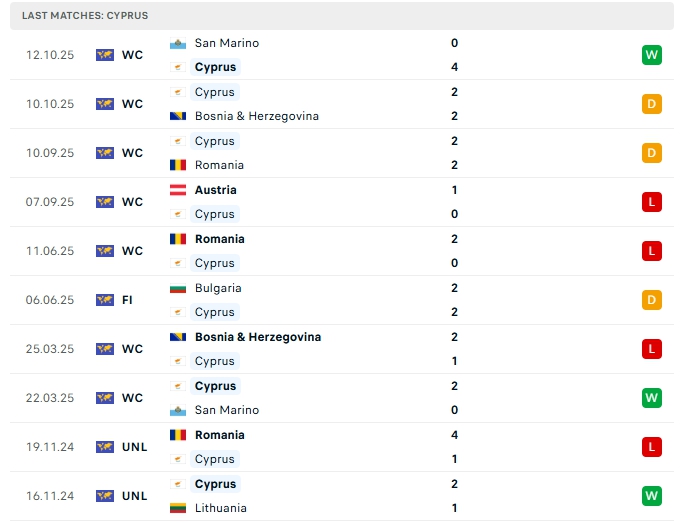Click the San Marino flag in 22.03.25 match
This screenshot has width=686, height=523.
(x=178, y=410)
